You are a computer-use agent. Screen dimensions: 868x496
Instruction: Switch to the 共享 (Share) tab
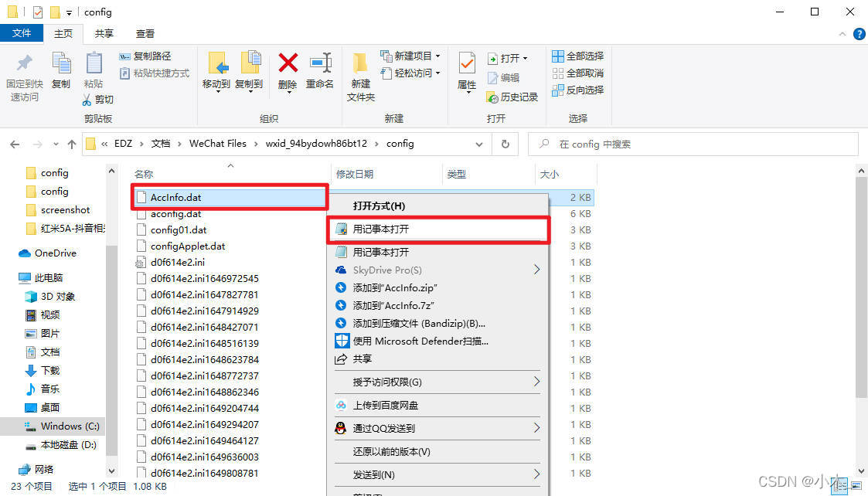(104, 34)
